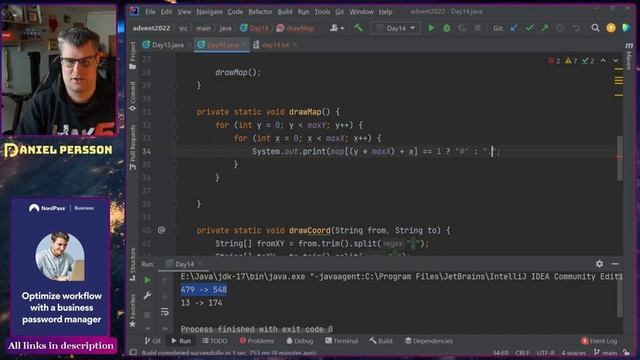Image resolution: width=640 pixels, height=360 pixels.
Task: Open the Debug tool window button
Action: click(300, 341)
